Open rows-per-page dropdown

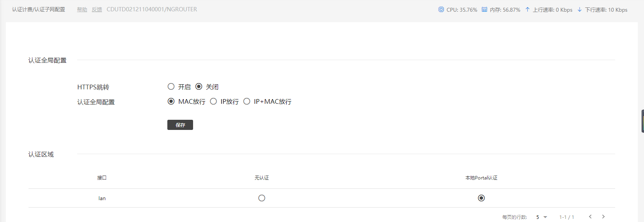[x=541, y=217]
